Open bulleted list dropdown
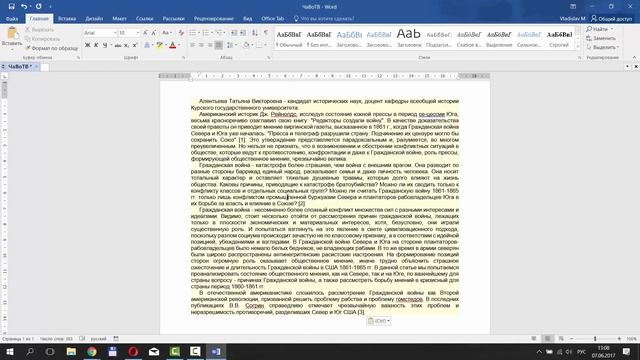The image size is (640, 360). point(199,33)
